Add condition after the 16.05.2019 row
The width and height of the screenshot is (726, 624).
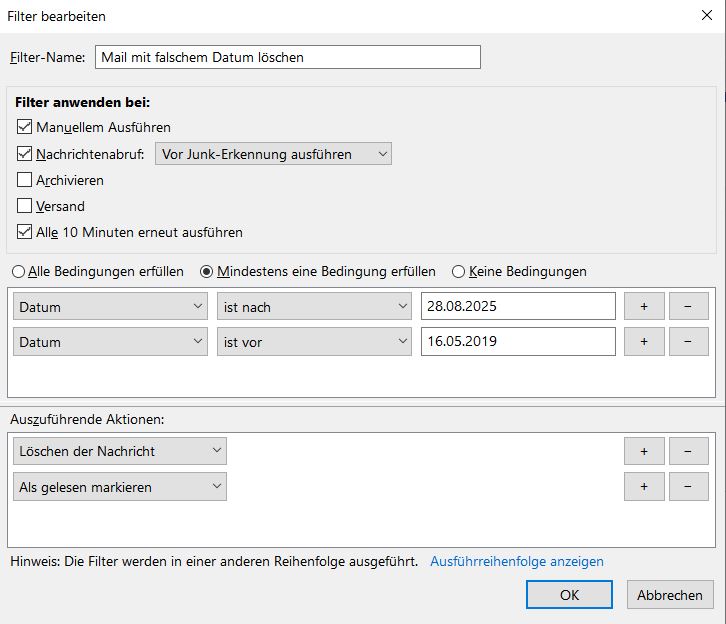(644, 342)
